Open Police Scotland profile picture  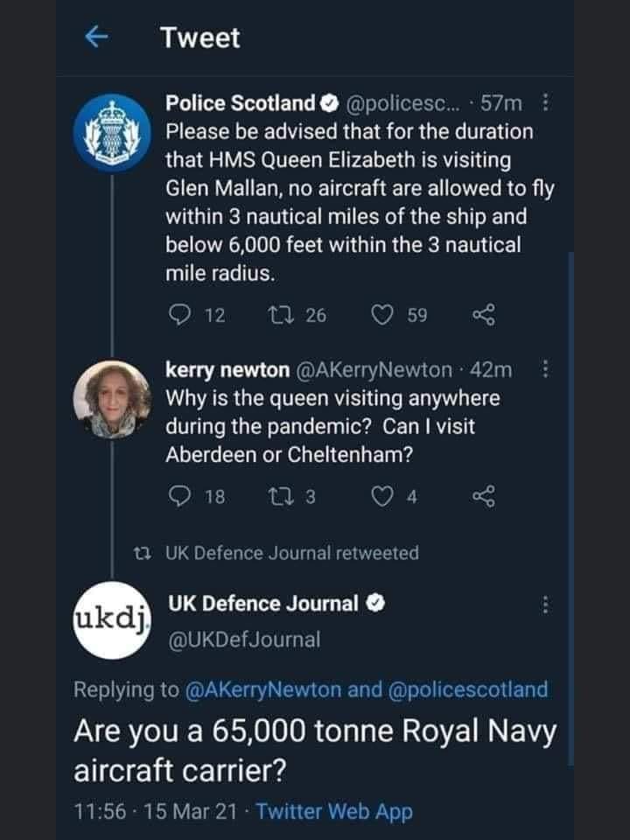111,133
